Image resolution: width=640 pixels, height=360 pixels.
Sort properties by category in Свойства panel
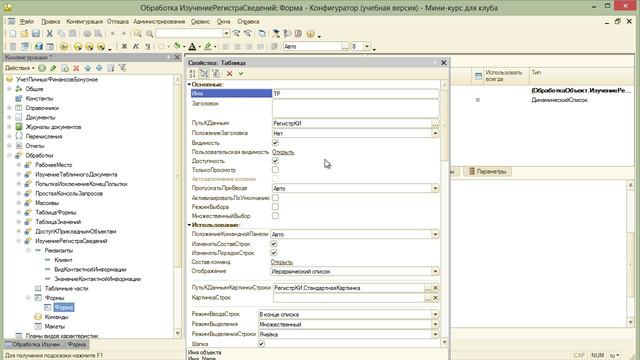point(204,73)
